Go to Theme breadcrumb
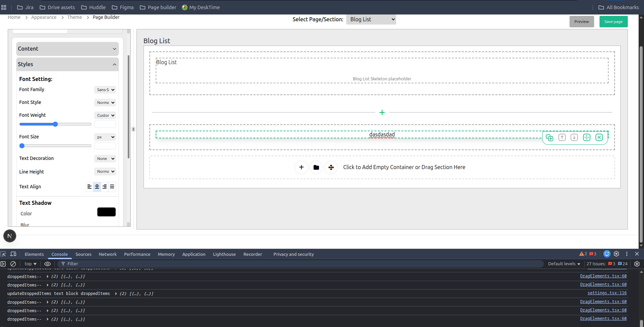The image size is (644, 327). click(x=74, y=17)
